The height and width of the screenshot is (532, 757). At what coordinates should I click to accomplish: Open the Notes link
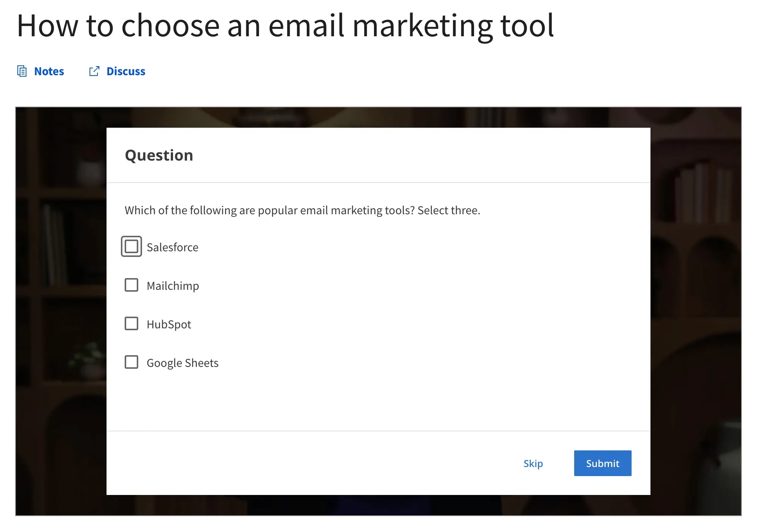[x=49, y=71]
